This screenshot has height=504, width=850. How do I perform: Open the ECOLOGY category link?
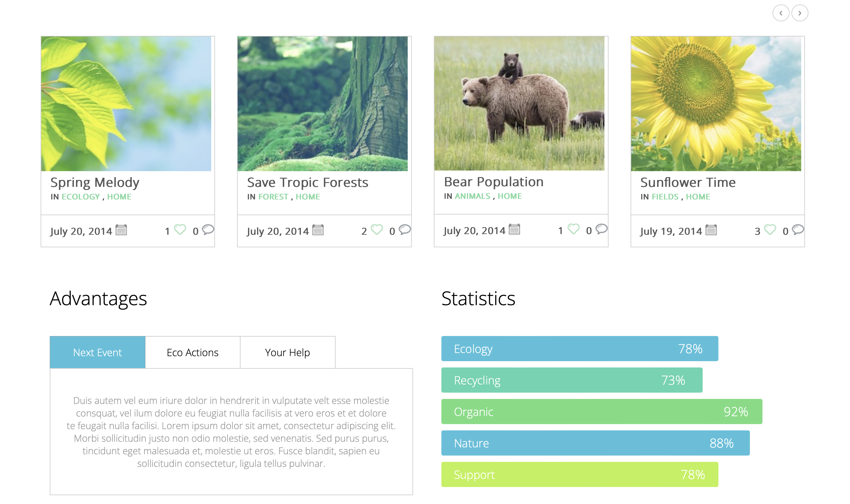[x=81, y=197]
